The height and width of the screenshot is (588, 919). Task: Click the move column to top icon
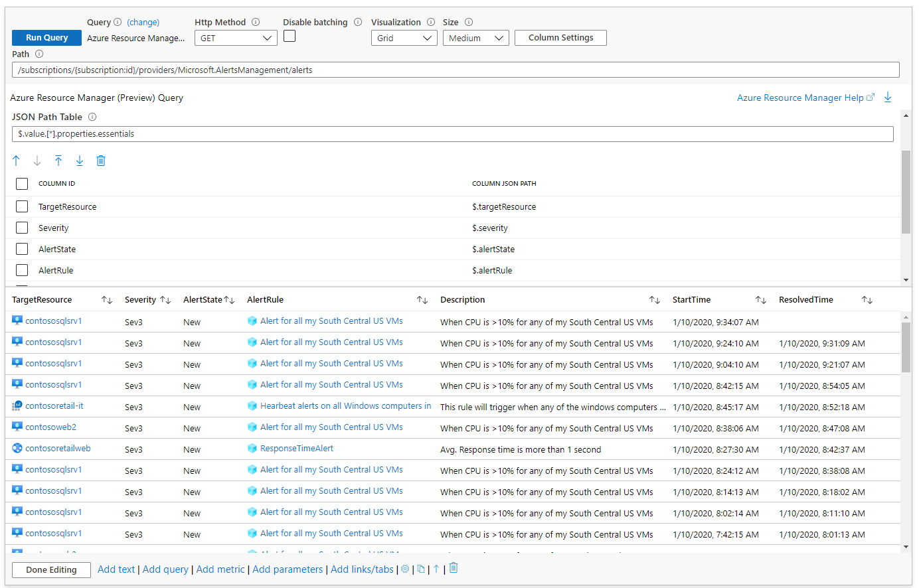coord(58,161)
